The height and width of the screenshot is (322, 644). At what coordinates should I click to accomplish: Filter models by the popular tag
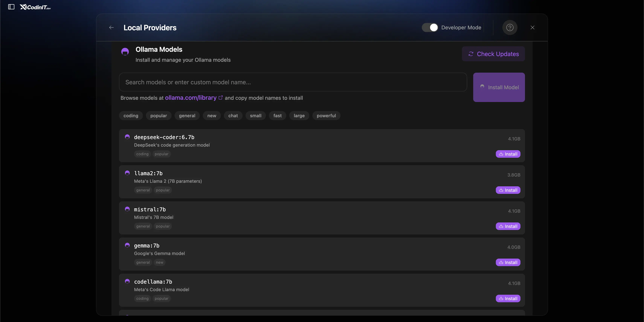(159, 116)
